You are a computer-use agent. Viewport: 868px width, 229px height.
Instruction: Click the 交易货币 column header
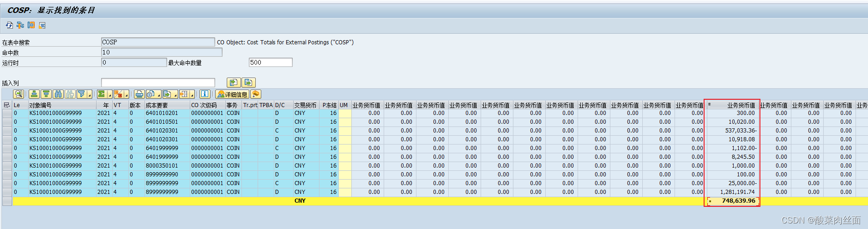point(306,105)
